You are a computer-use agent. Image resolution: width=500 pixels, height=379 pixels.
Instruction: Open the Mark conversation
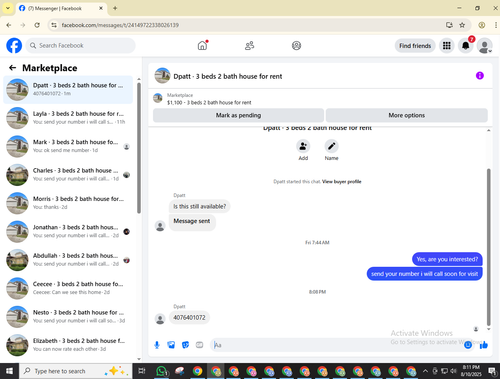click(68, 146)
